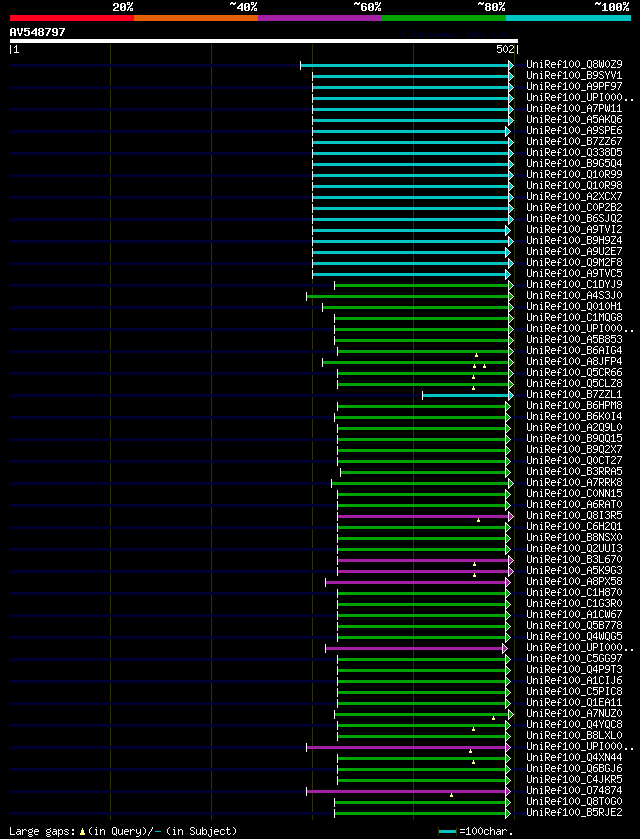Click the yellow gap marker on the B6AIG4 row
The image size is (640, 839).
pos(476,355)
